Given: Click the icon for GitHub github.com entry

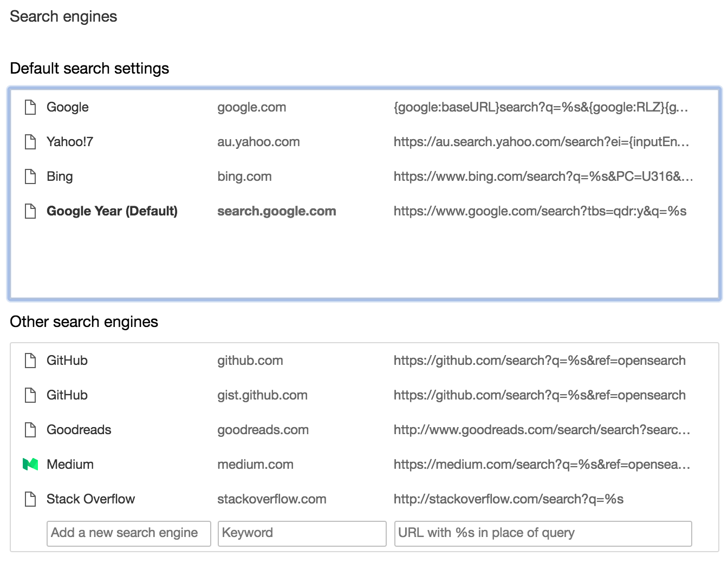Looking at the screenshot, I should [x=30, y=361].
